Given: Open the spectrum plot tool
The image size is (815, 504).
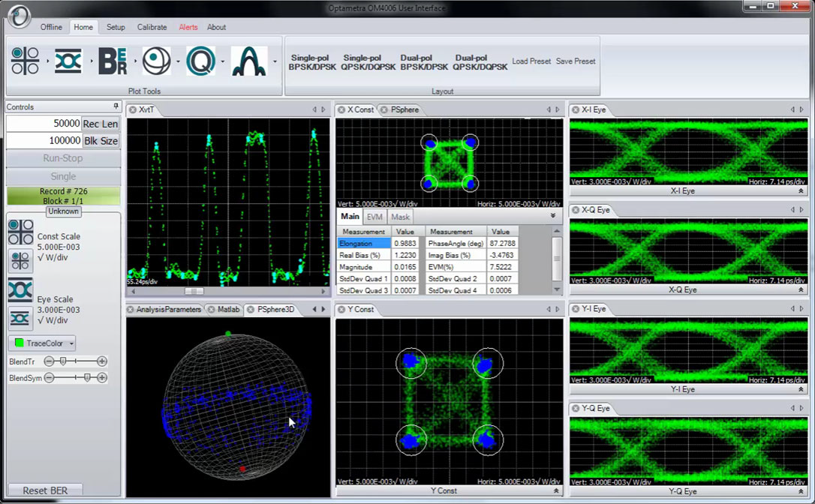Looking at the screenshot, I should coord(248,61).
